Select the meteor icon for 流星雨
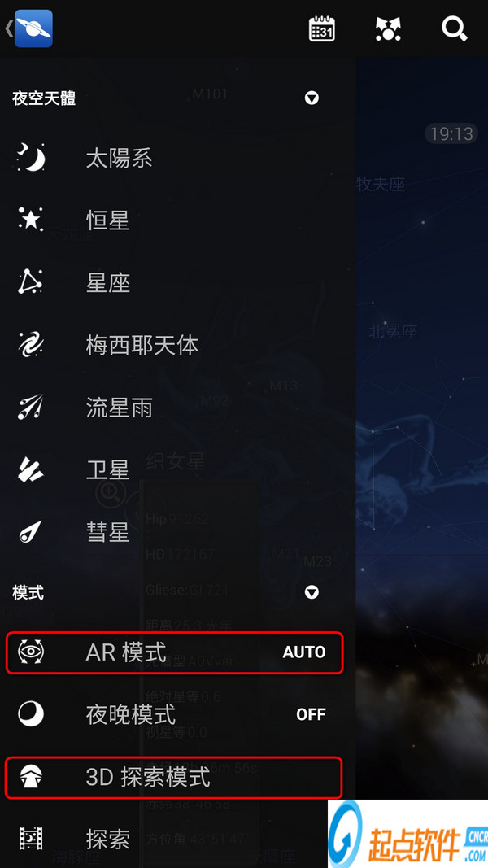488x868 pixels. click(x=30, y=407)
